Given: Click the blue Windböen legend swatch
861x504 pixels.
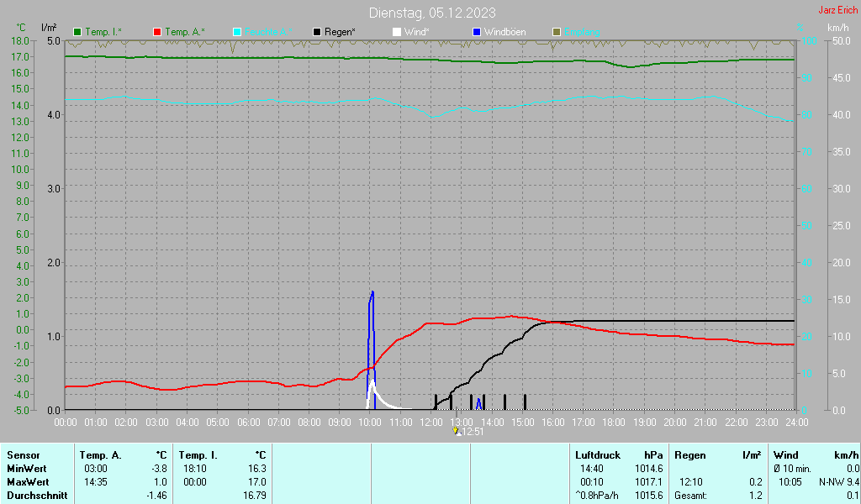Looking at the screenshot, I should pyautogui.click(x=477, y=32).
